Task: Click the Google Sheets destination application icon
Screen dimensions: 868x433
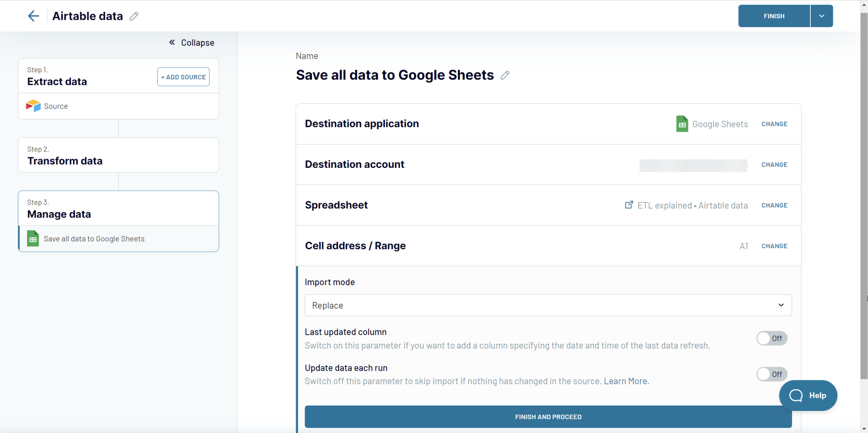Action: tap(682, 124)
